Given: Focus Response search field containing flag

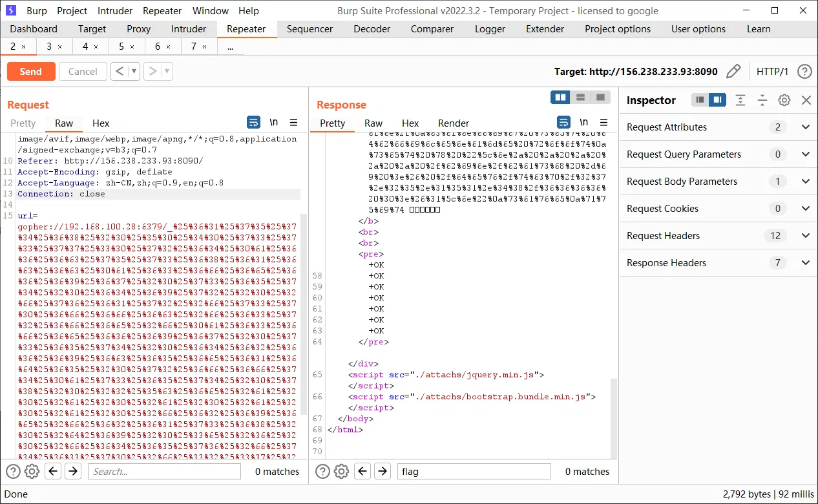Looking at the screenshot, I should (474, 471).
